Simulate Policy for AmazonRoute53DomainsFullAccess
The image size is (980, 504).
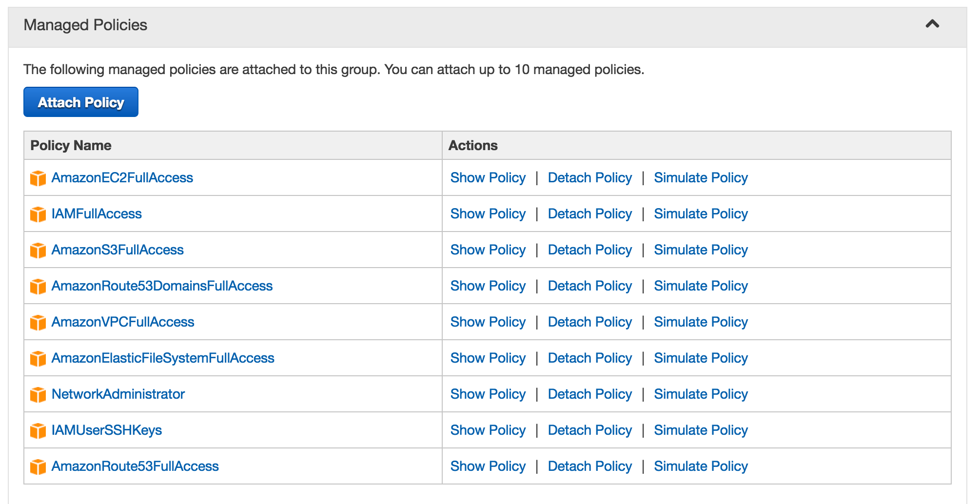click(701, 286)
